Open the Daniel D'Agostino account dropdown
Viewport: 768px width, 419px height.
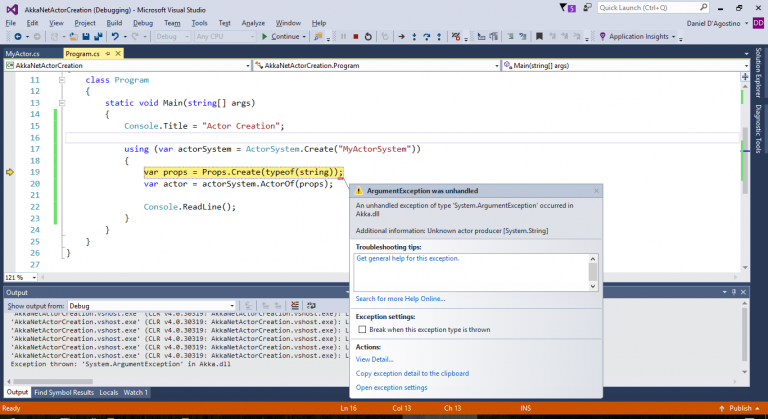(x=746, y=23)
